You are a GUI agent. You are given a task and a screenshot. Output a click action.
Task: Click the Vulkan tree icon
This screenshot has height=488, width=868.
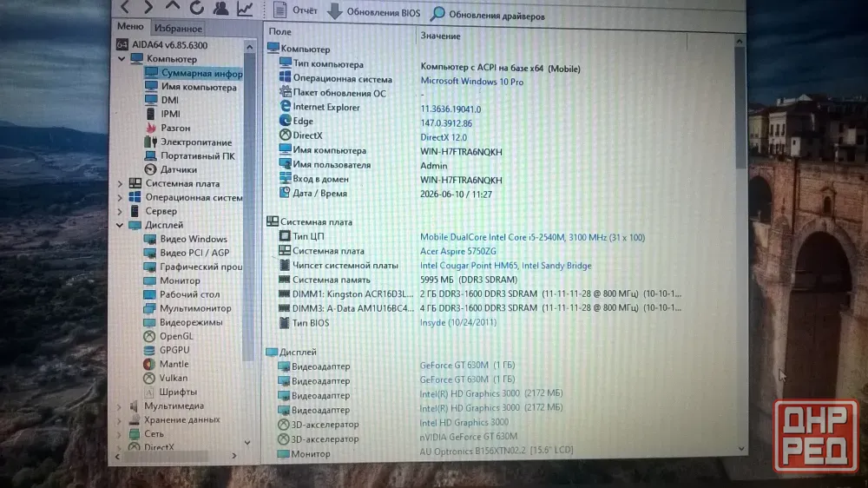pos(149,378)
